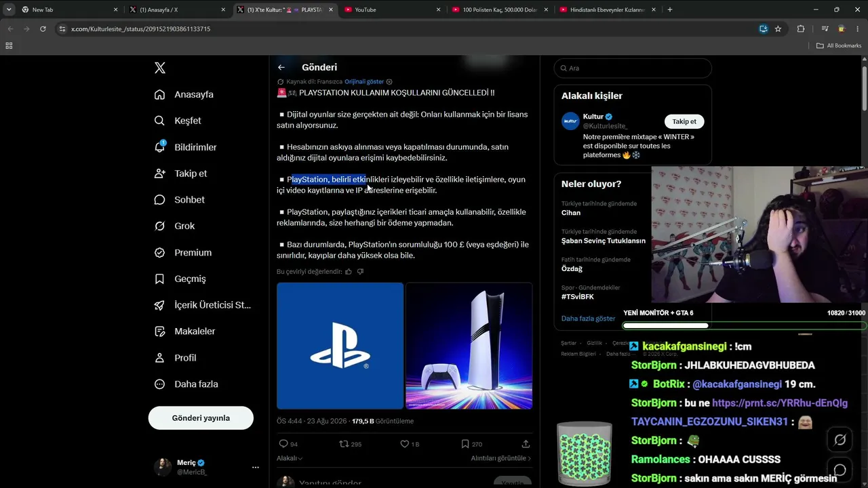Switch to the 100 Polisten Kaç tab
This screenshot has height=488, width=868.
(x=500, y=9)
